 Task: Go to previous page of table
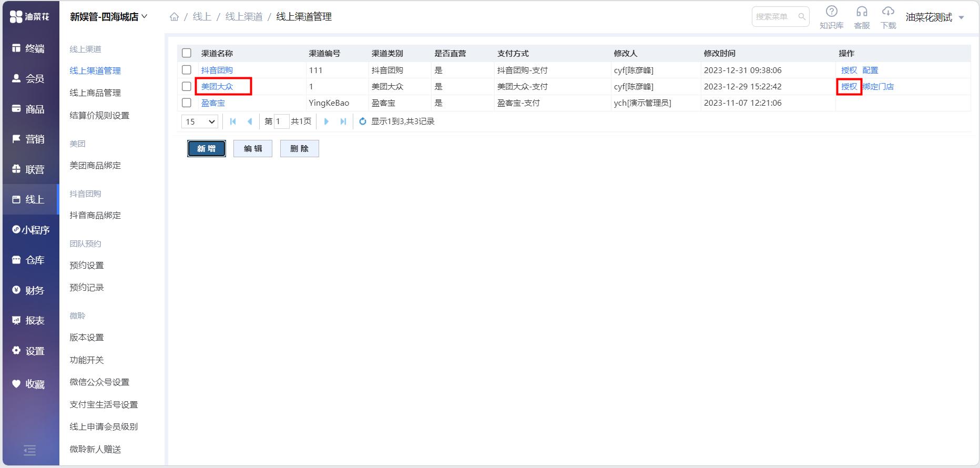click(x=250, y=121)
